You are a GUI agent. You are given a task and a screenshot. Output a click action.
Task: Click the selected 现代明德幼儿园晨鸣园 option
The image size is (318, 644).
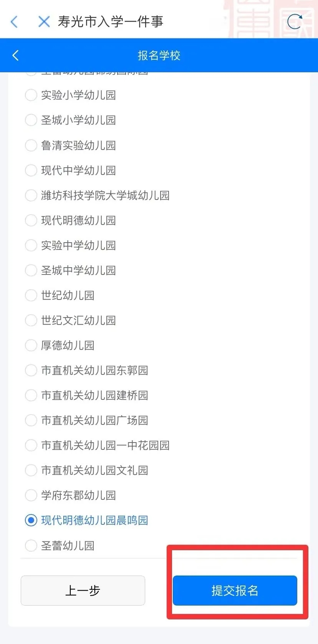click(x=31, y=520)
